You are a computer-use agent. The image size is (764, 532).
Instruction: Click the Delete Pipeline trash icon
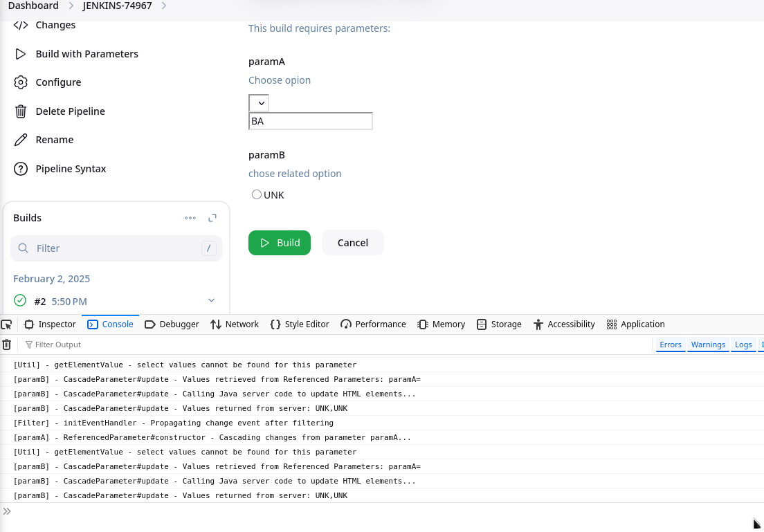point(21,111)
